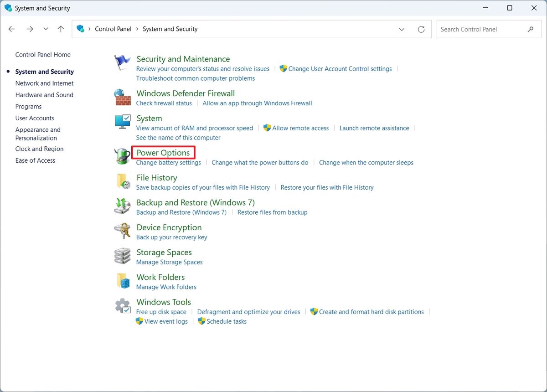Expand the address bar history dropdown
547x392 pixels.
point(402,29)
